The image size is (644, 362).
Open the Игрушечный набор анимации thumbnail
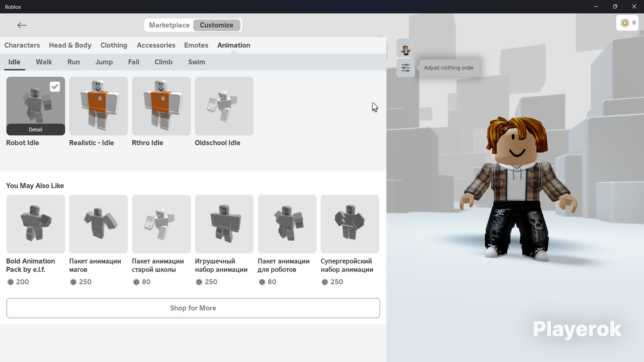[x=224, y=224]
